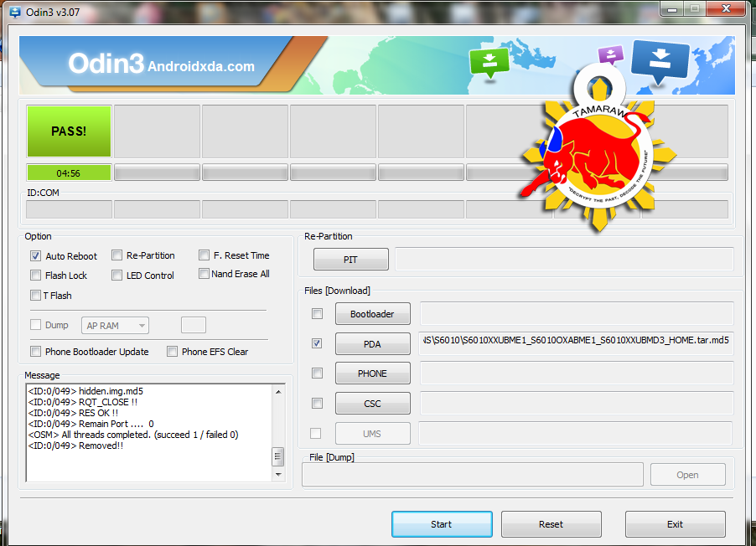Screen dimensions: 756x546
Task: Enable the Re-Partition option checkbox
Action: (x=117, y=255)
